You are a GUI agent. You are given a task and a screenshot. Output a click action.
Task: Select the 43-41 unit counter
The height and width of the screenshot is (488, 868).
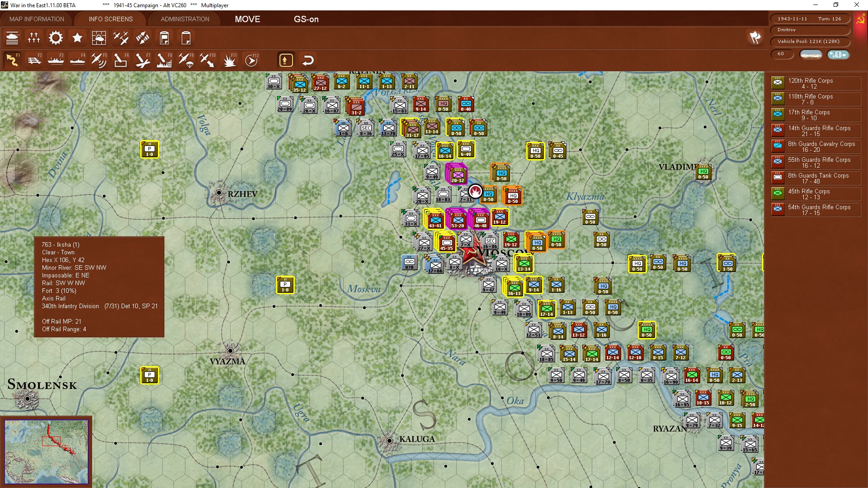(x=435, y=220)
